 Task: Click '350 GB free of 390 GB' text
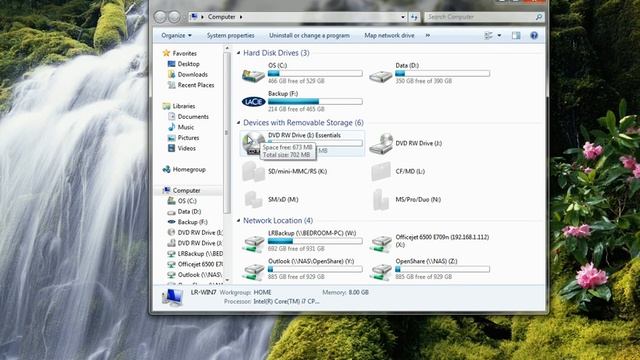pyautogui.click(x=423, y=81)
